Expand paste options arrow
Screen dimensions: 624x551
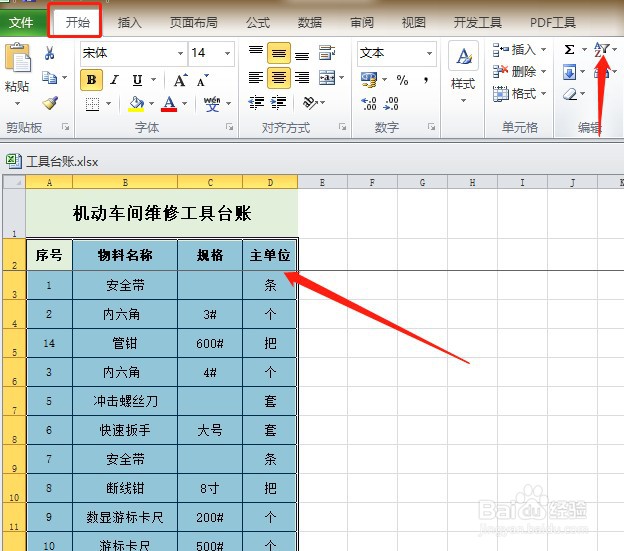pyautogui.click(x=17, y=104)
